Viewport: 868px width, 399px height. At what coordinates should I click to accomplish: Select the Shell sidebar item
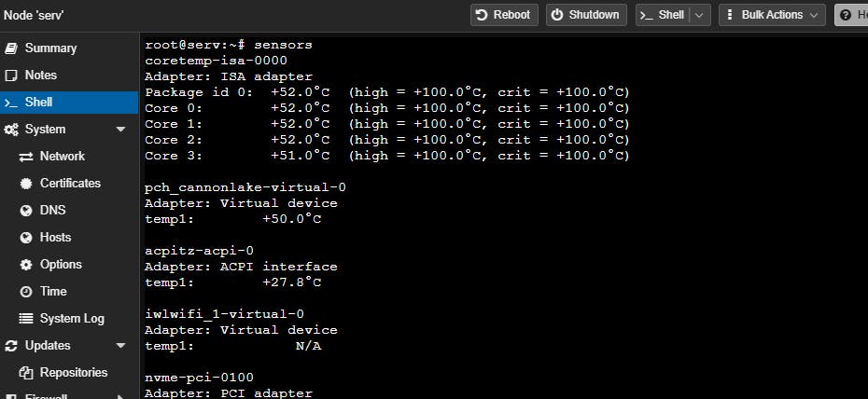point(38,103)
